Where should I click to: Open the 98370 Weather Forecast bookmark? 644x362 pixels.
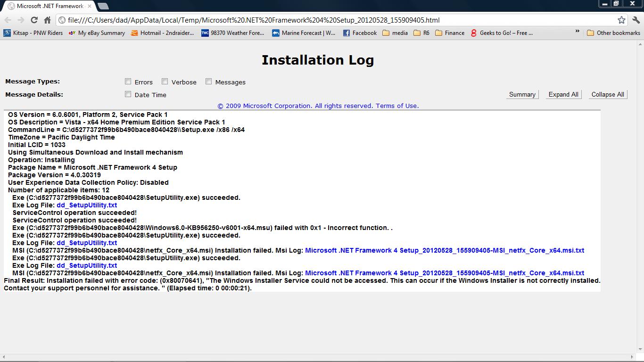point(233,33)
